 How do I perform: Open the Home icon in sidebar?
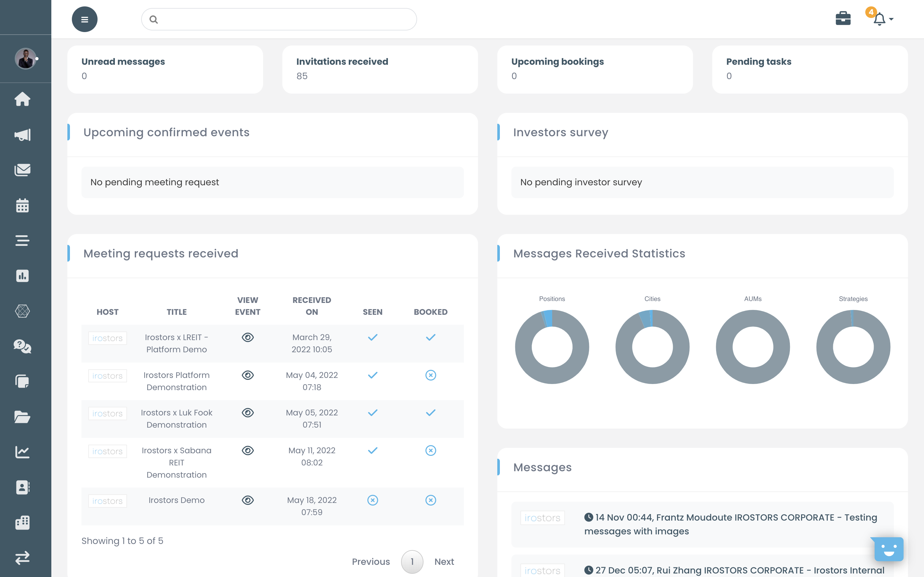22,99
